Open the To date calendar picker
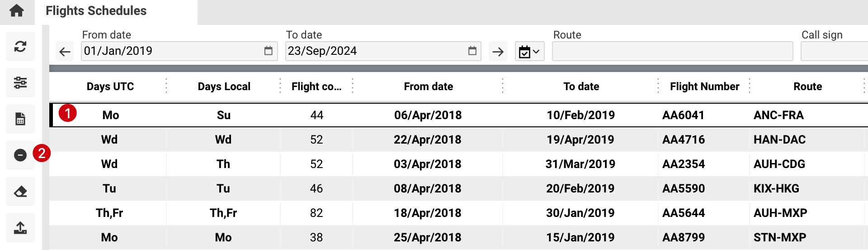The image size is (868, 250). 472,51
